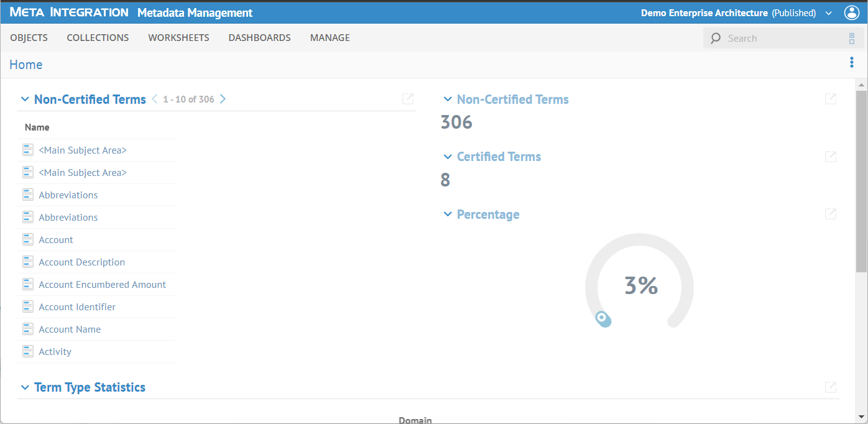Open the Account Encumbered Amount term
The width and height of the screenshot is (868, 424).
point(102,285)
